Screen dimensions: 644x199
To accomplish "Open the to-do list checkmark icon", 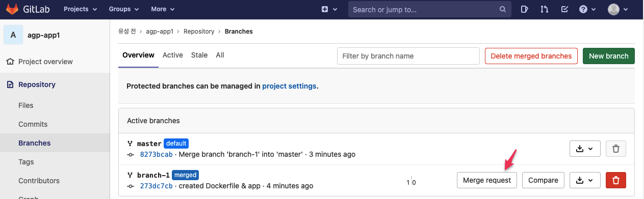I will pos(564,9).
